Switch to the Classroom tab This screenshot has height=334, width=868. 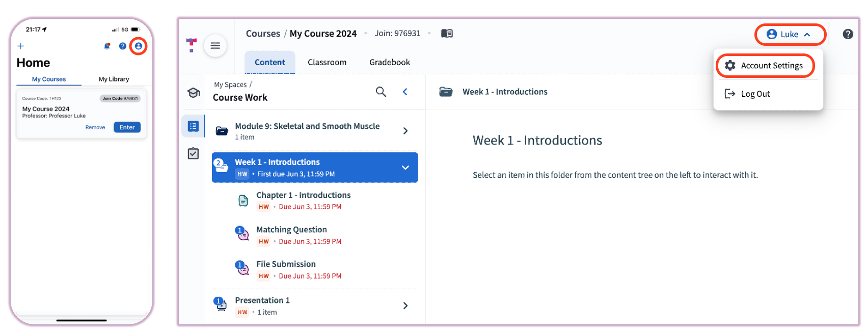coord(327,62)
